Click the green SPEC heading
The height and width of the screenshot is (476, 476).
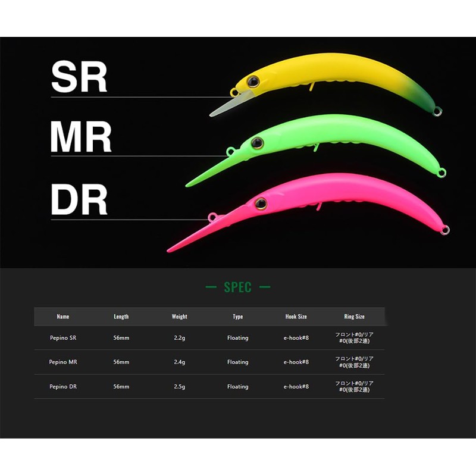[237, 287]
